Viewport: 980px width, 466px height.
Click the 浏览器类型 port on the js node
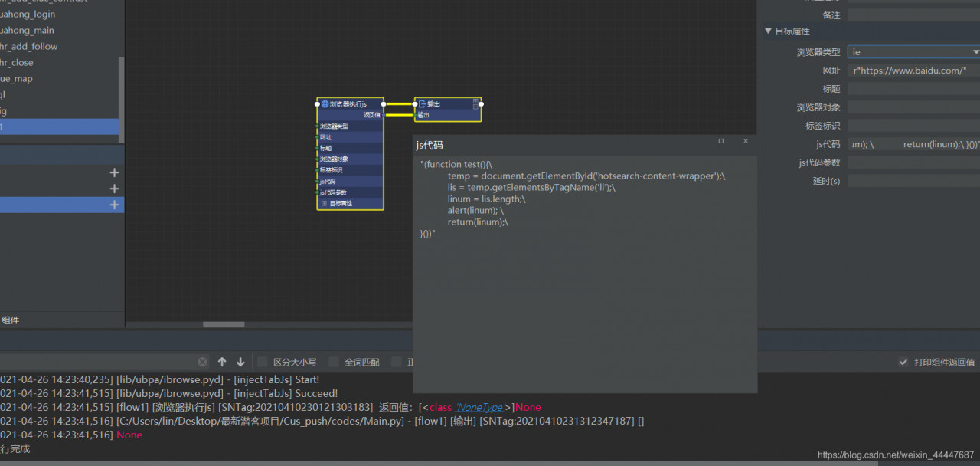[x=317, y=126]
